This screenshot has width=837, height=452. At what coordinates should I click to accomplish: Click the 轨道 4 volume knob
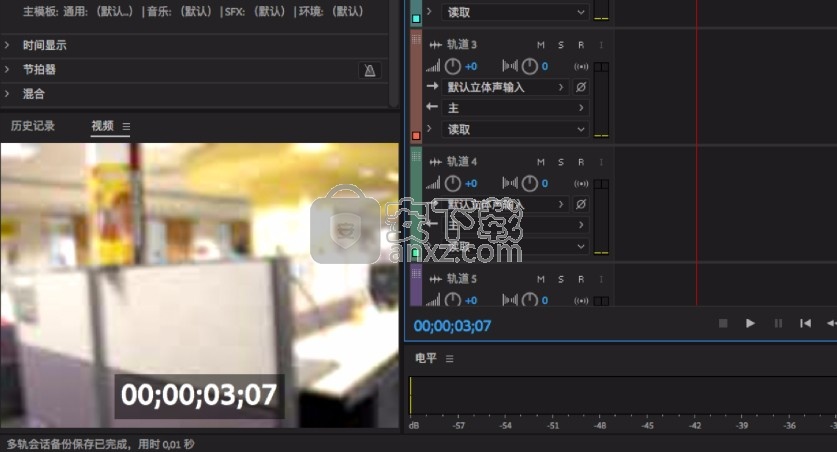[453, 184]
